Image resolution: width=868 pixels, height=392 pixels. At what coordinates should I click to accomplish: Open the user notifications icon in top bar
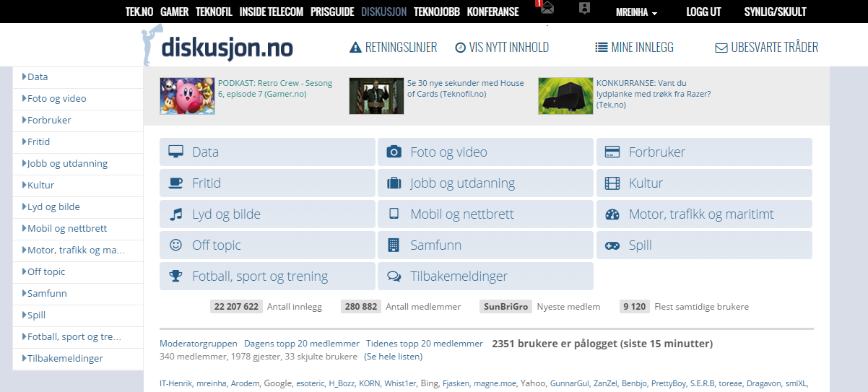point(585,8)
